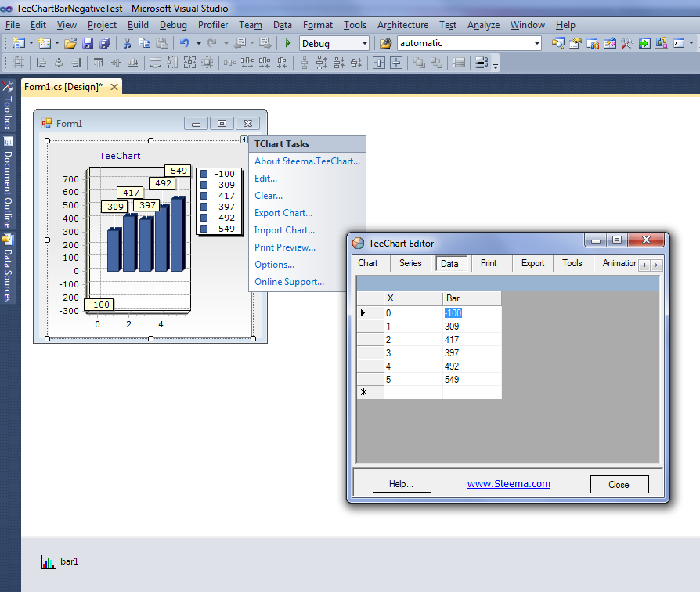The width and height of the screenshot is (700, 592).
Task: Click the New Project toolbar icon
Action: tap(19, 43)
